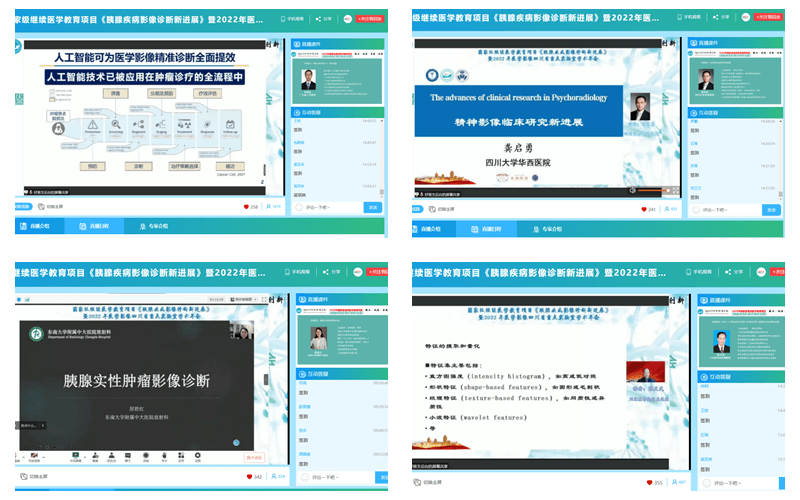Open live schedule tab below the AI diagnosis slide
800x500 pixels.
click(x=94, y=226)
